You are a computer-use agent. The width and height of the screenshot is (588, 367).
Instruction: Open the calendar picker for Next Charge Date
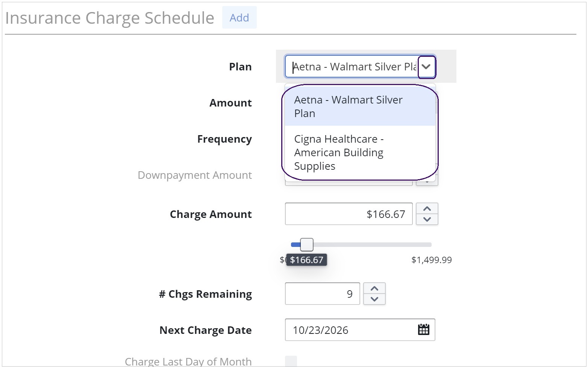[x=424, y=330]
